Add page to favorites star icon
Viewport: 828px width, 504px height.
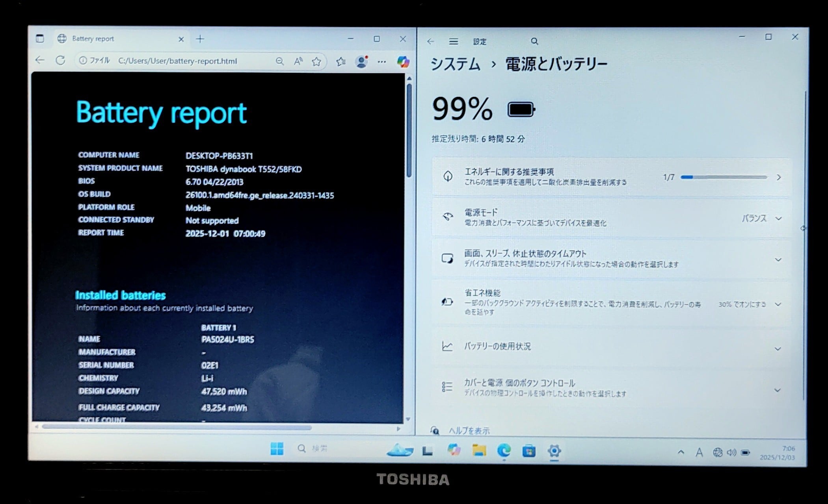click(x=316, y=61)
